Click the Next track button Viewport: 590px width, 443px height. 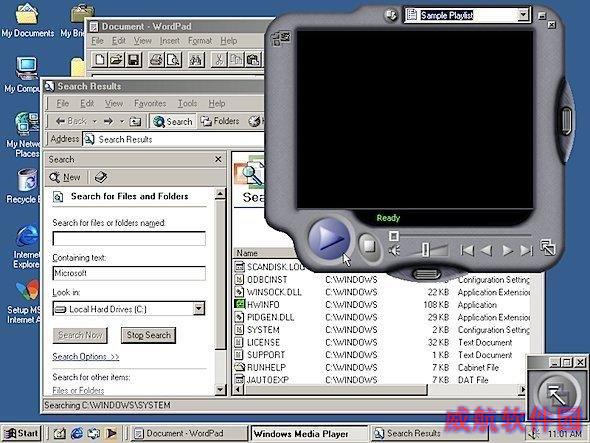pos(526,250)
